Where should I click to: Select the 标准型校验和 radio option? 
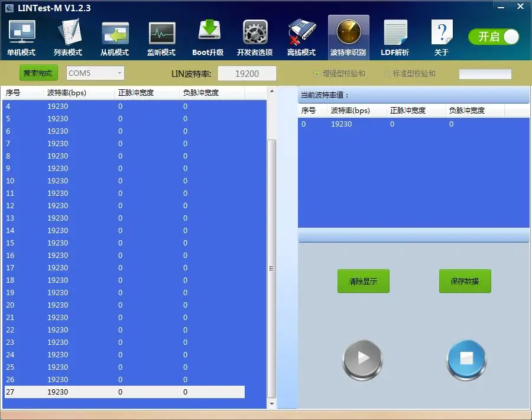point(388,74)
